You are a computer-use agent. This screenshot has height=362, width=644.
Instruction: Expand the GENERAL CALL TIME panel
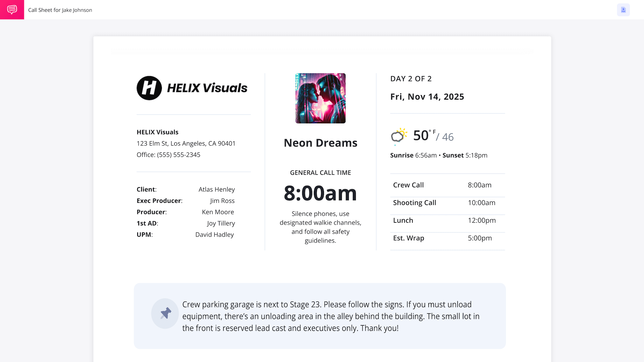pyautogui.click(x=320, y=173)
